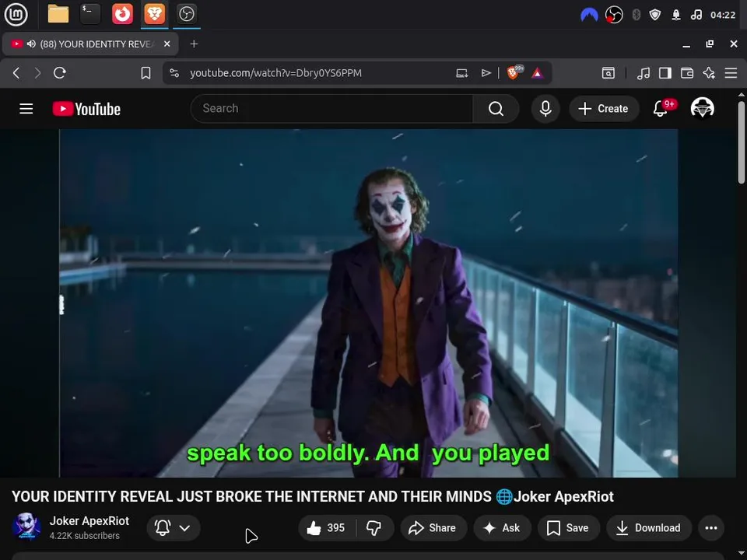Open the Files folder in the taskbar

click(x=58, y=14)
